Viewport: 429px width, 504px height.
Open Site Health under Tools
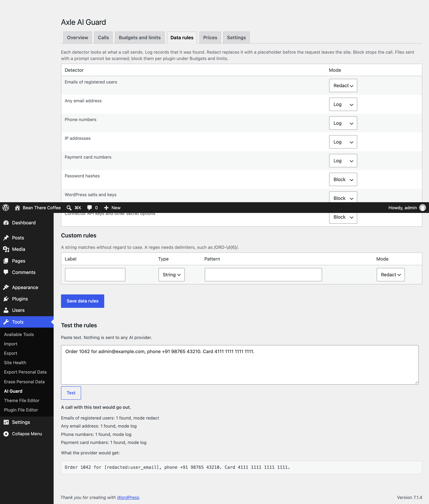[x=15, y=363]
